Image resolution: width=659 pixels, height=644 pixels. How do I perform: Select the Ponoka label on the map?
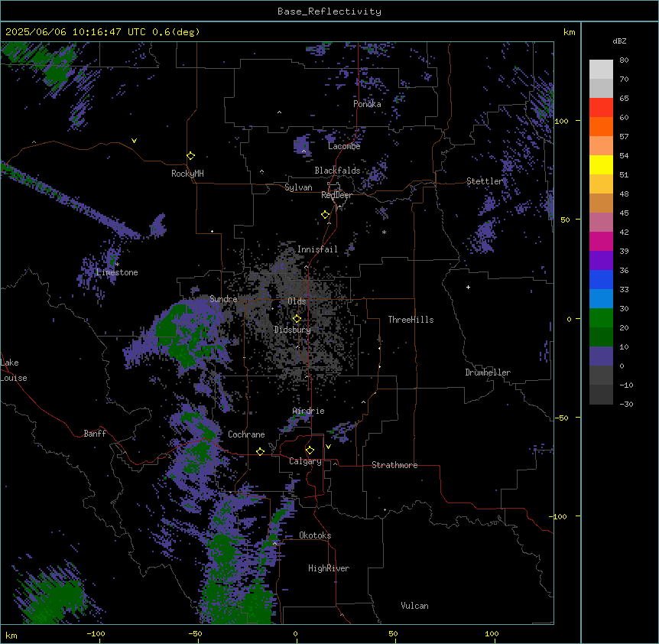(x=367, y=104)
